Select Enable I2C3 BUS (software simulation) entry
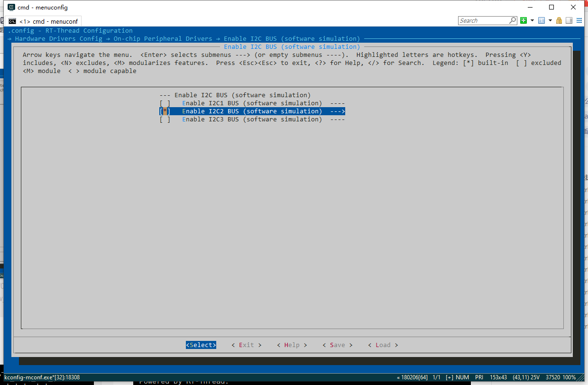 click(252, 119)
